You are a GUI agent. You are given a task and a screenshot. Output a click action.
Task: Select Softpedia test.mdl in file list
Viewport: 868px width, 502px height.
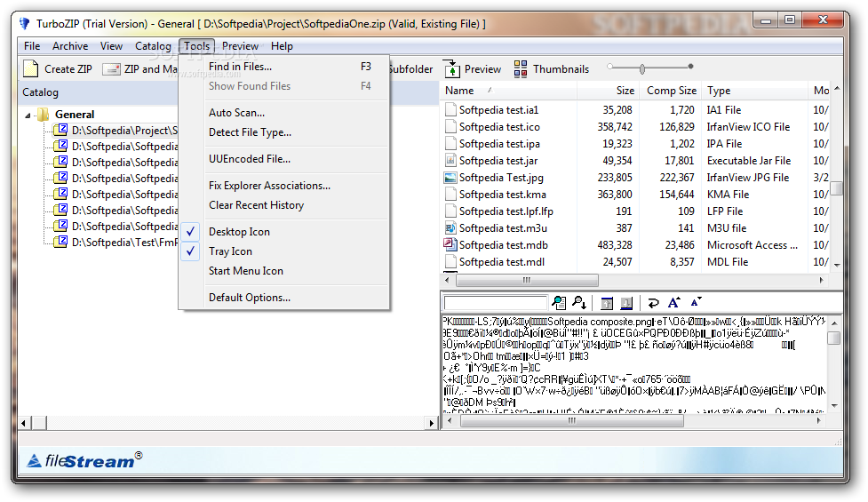[502, 262]
